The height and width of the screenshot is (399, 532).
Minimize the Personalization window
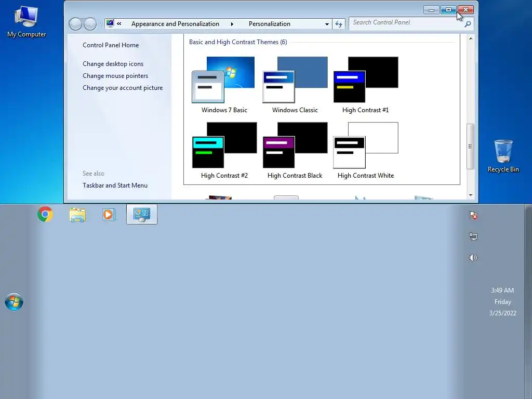(x=431, y=10)
